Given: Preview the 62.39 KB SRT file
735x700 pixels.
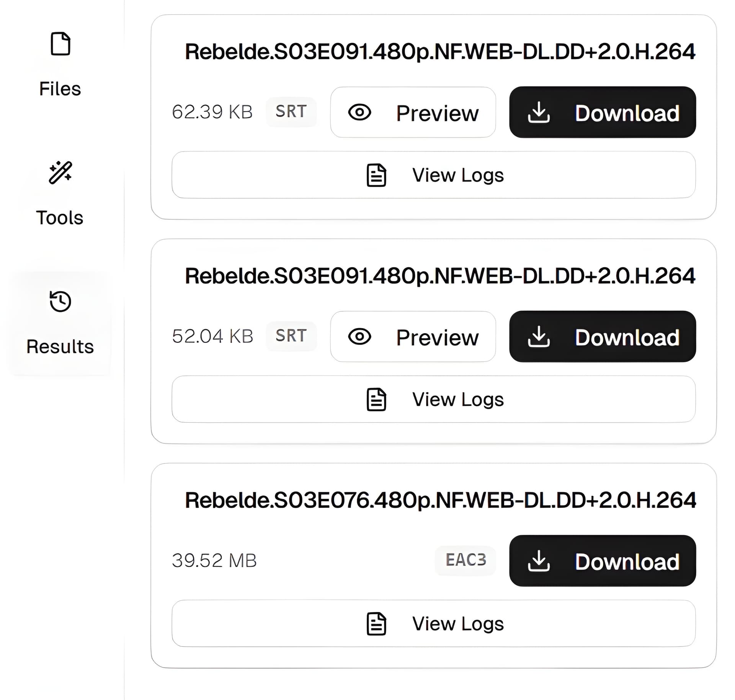Looking at the screenshot, I should point(413,112).
